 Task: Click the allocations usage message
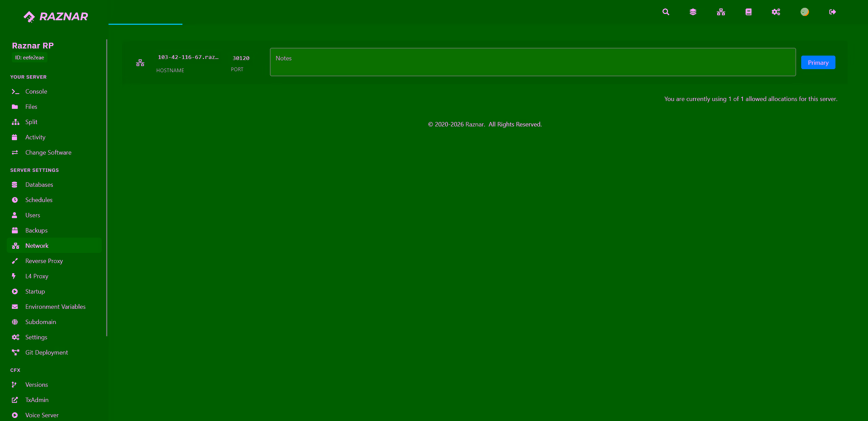click(751, 99)
